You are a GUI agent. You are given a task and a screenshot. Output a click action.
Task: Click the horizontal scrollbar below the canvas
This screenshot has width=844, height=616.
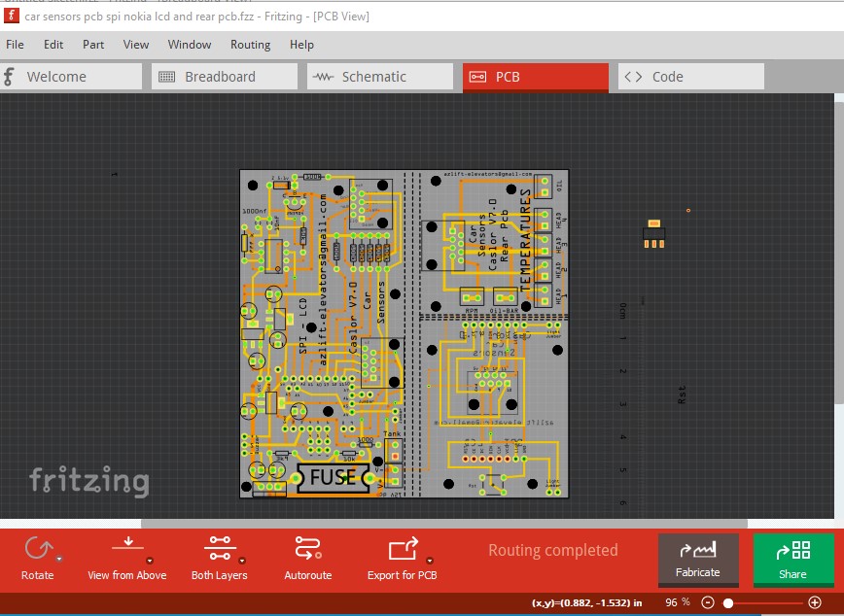click(x=444, y=524)
